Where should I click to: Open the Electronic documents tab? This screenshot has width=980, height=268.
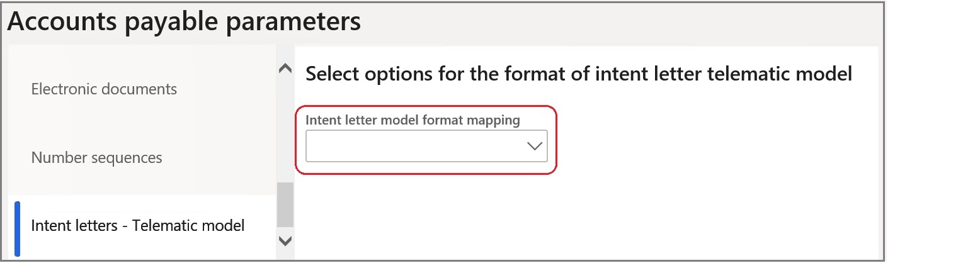[x=104, y=89]
